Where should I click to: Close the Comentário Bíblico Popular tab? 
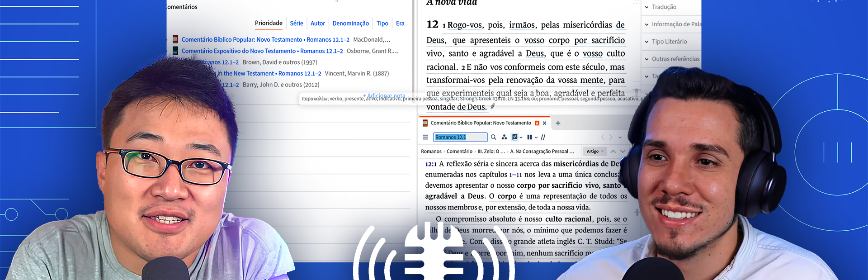(544, 123)
